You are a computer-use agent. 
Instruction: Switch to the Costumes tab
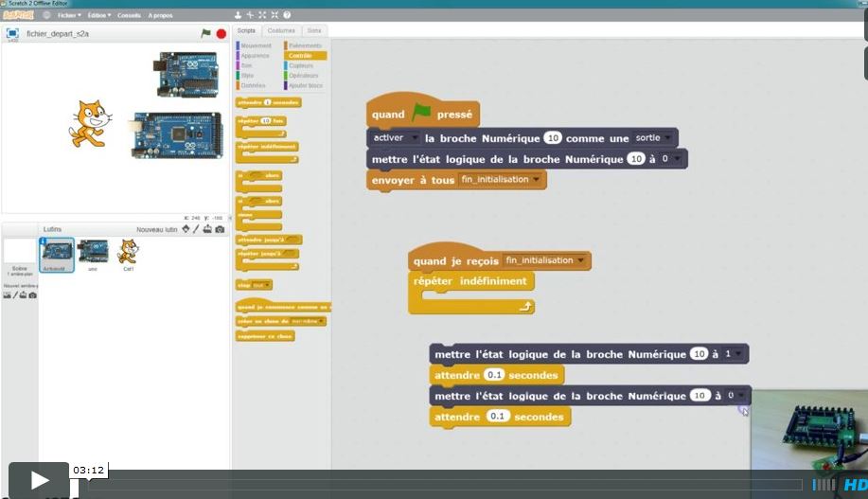281,30
